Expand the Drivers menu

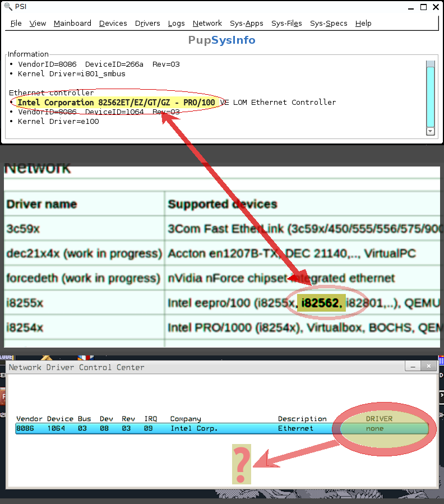point(147,23)
